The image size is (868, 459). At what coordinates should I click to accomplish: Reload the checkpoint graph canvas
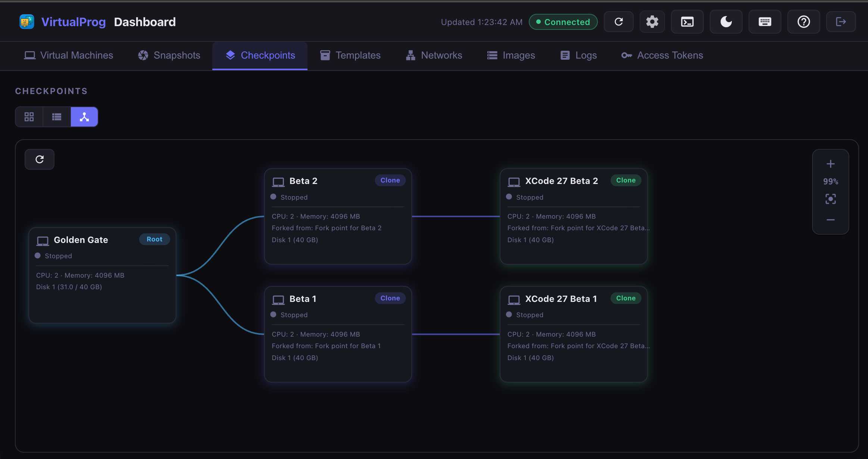[40, 159]
